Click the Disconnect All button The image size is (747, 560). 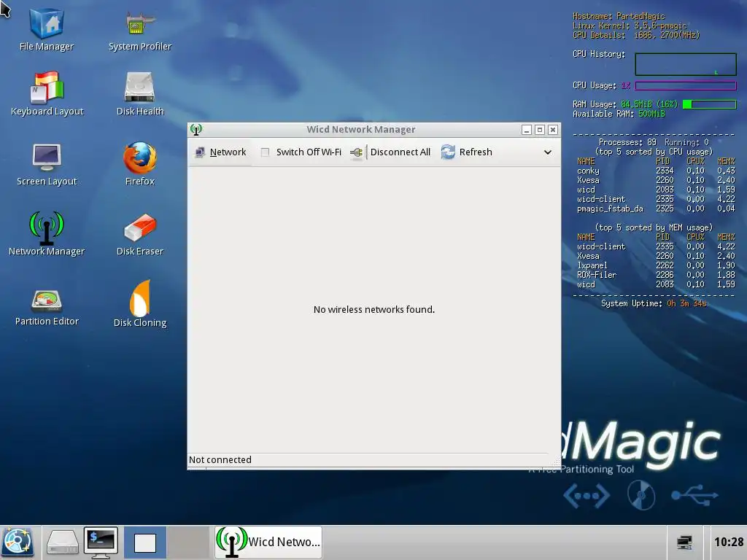[390, 152]
